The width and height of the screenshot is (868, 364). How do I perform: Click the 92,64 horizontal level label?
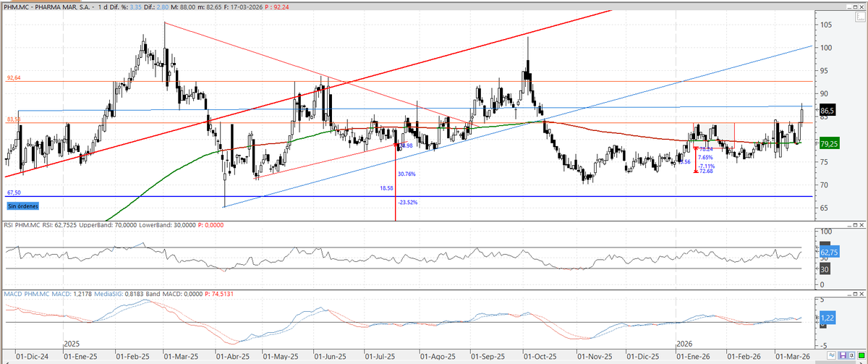[14, 77]
